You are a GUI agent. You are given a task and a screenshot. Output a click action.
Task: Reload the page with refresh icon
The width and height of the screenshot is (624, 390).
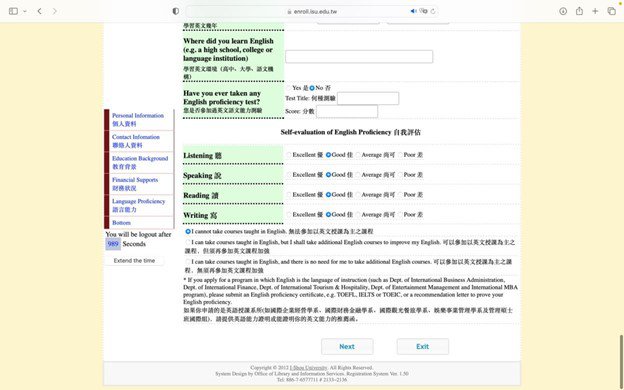[433, 11]
